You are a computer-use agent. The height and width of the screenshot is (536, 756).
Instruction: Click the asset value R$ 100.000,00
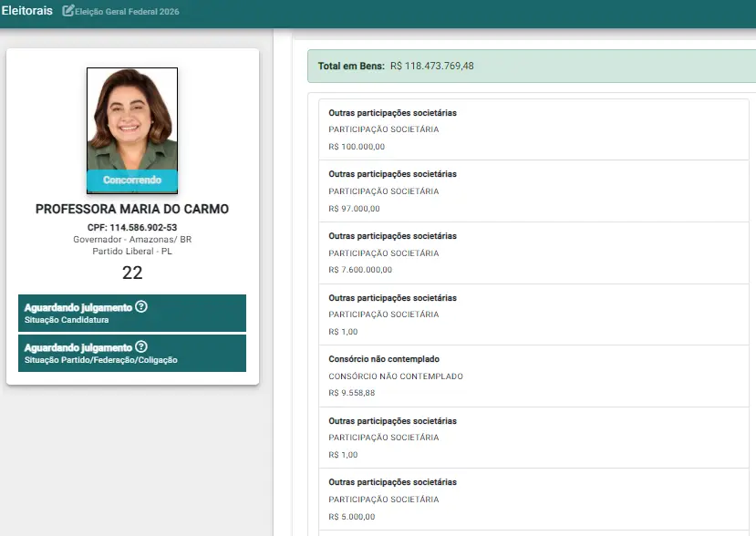click(357, 147)
